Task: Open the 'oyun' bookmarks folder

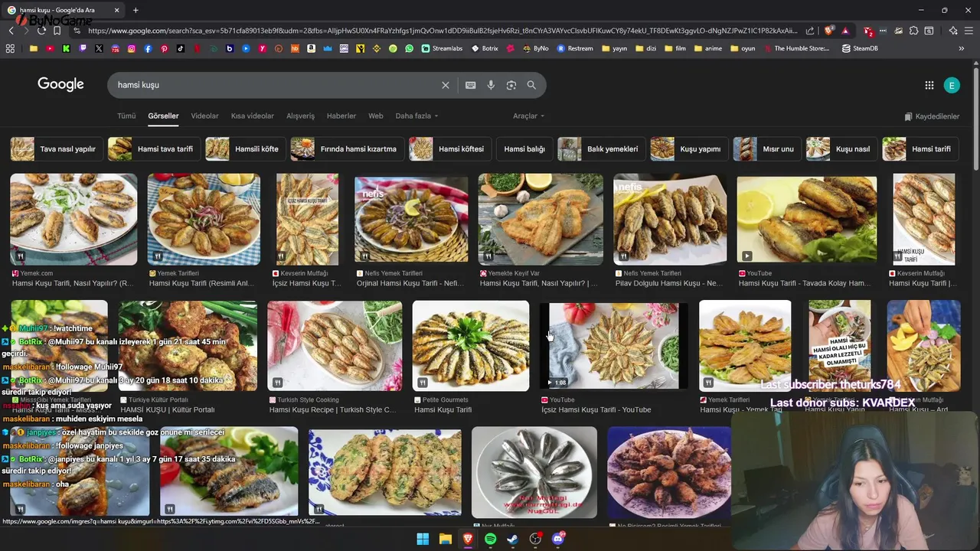Action: pyautogui.click(x=742, y=48)
